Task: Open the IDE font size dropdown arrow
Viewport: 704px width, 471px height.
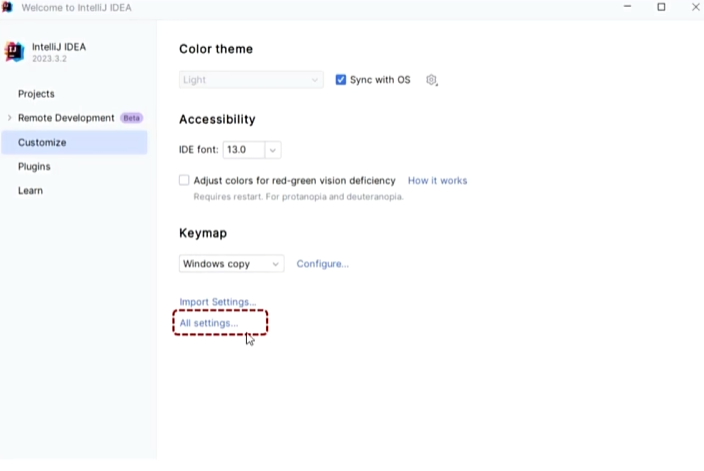Action: tap(273, 150)
